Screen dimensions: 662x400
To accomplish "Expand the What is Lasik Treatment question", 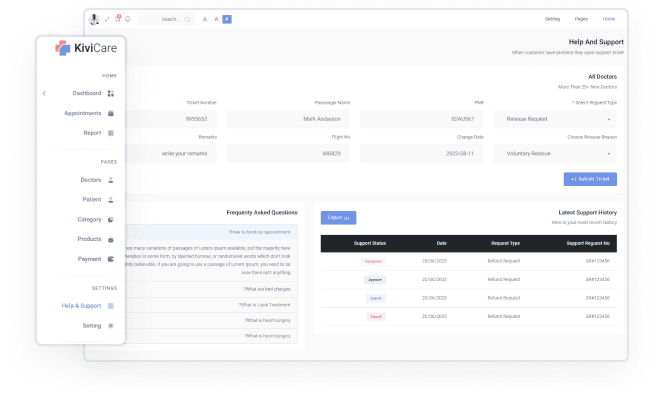I will coord(211,305).
